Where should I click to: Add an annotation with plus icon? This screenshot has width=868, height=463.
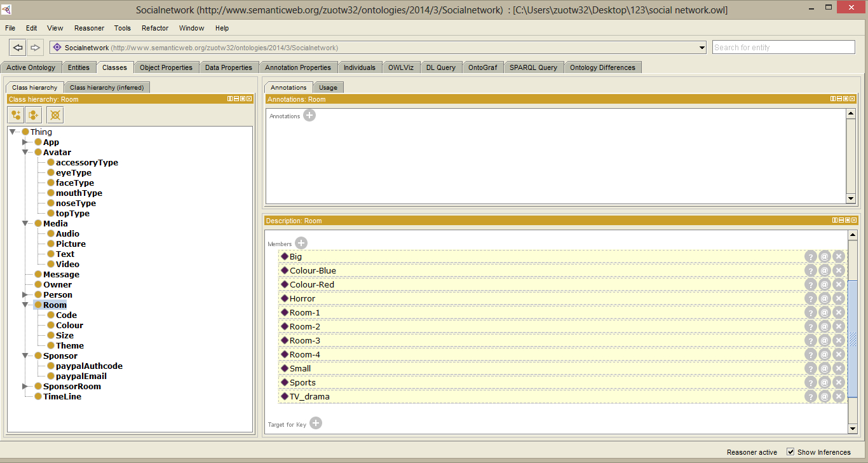click(x=309, y=115)
